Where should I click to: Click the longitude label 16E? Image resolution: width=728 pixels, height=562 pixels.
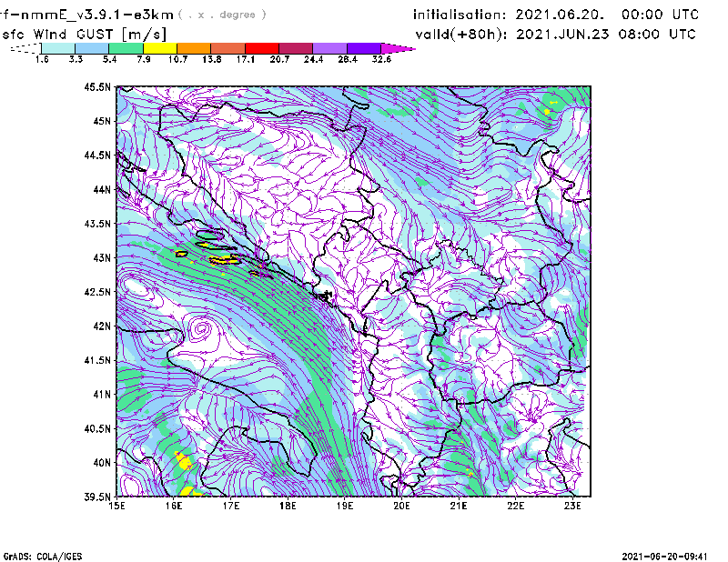(x=174, y=506)
